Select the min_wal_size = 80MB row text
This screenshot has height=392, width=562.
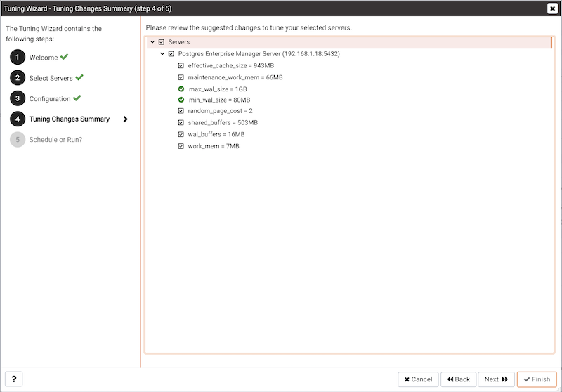click(219, 100)
